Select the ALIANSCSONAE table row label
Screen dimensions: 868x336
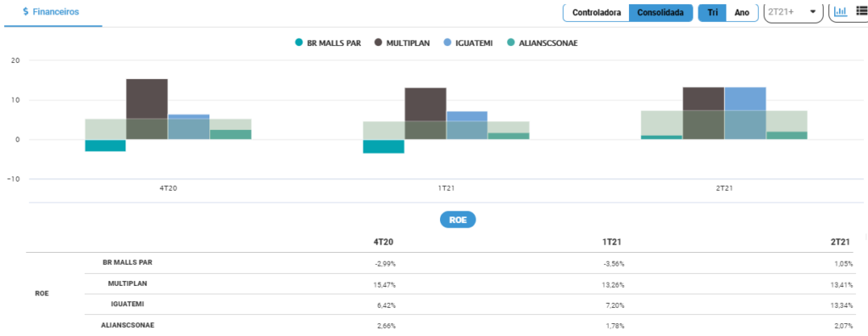pyautogui.click(x=127, y=325)
